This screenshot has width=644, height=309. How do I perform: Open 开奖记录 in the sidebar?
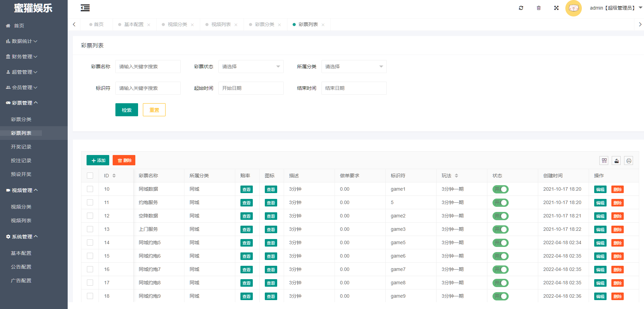pyautogui.click(x=21, y=147)
